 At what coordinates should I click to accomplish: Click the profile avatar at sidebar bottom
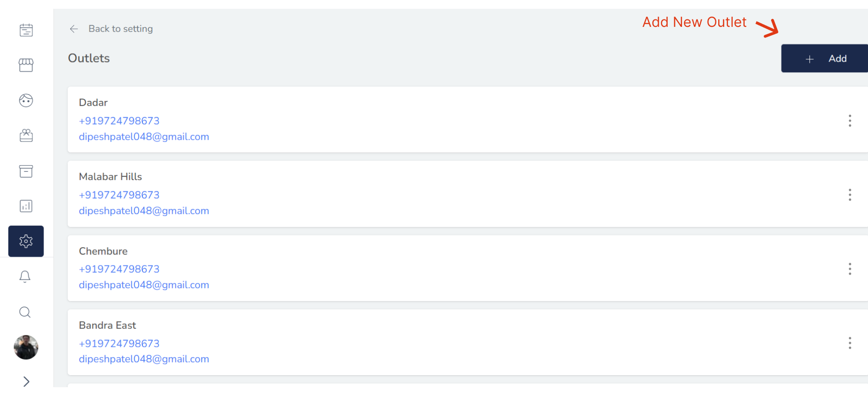(x=26, y=348)
